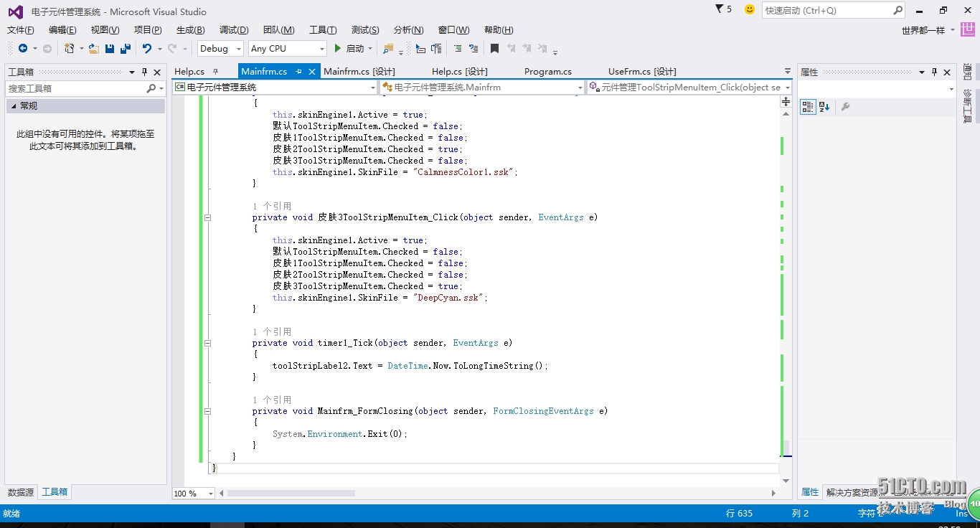Pin the Help.cs tab with its pin icon
The height and width of the screenshot is (528, 980).
tap(215, 72)
